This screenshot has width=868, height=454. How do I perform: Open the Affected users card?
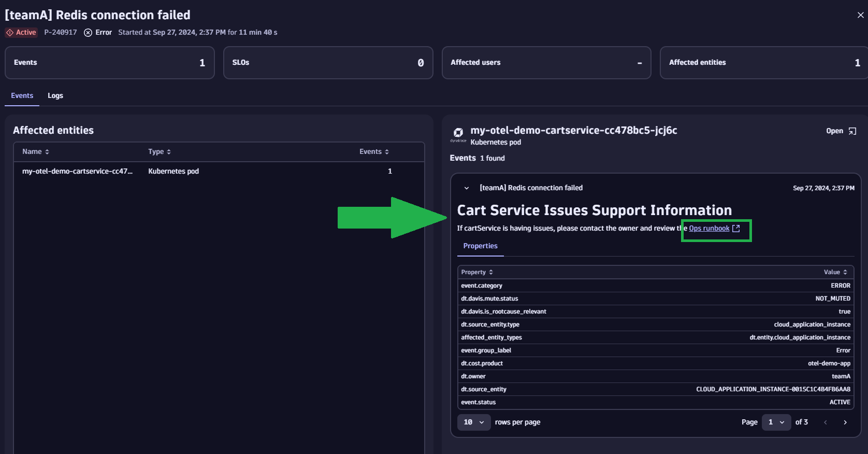[x=546, y=63]
